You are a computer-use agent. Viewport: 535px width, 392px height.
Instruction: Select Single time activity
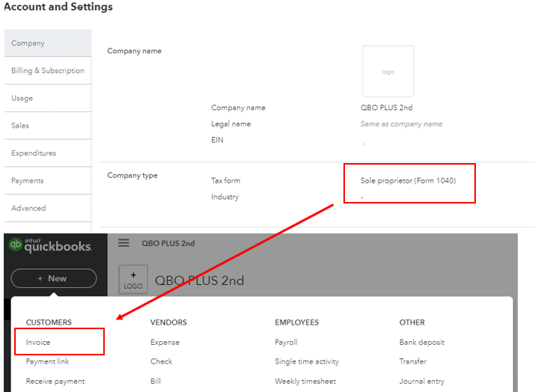tap(307, 361)
